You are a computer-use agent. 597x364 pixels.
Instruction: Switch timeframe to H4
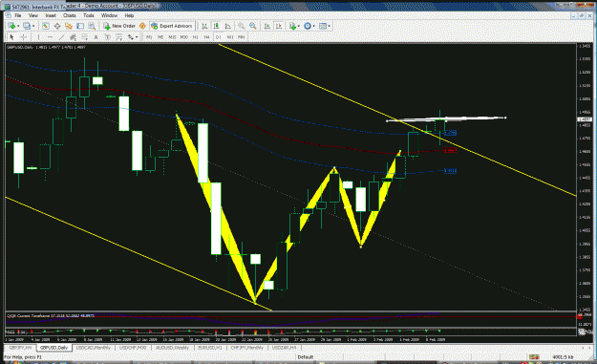(x=206, y=37)
